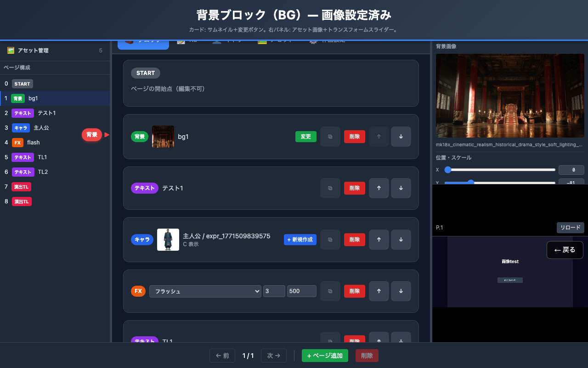This screenshot has width=588, height=368.
Task: Click the 1 / 1 page indicator
Action: point(248,356)
